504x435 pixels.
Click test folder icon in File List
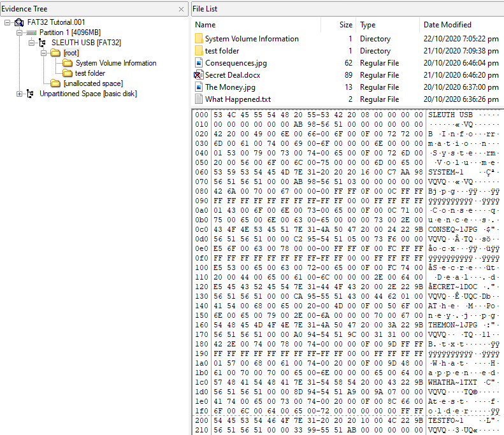click(x=199, y=51)
